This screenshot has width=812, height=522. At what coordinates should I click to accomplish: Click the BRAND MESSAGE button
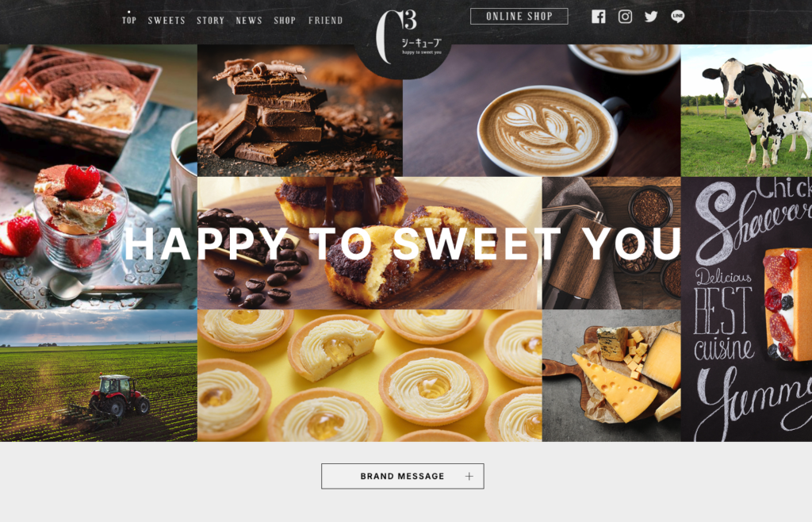pos(402,476)
